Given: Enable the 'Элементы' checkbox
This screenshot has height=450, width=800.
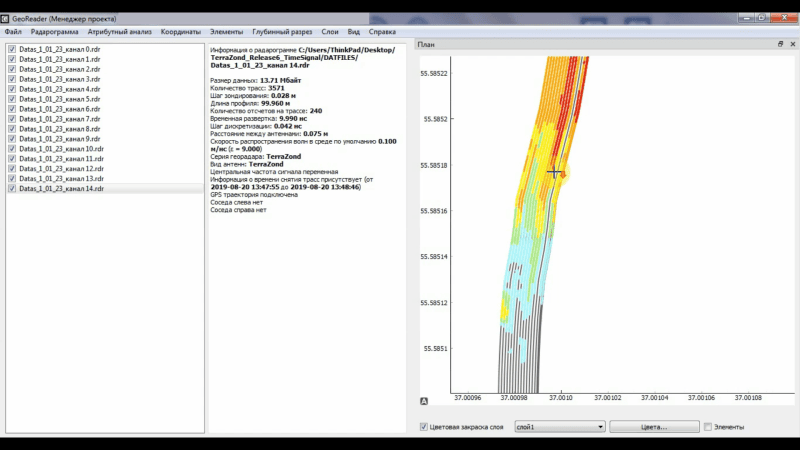Looking at the screenshot, I should pyautogui.click(x=708, y=427).
